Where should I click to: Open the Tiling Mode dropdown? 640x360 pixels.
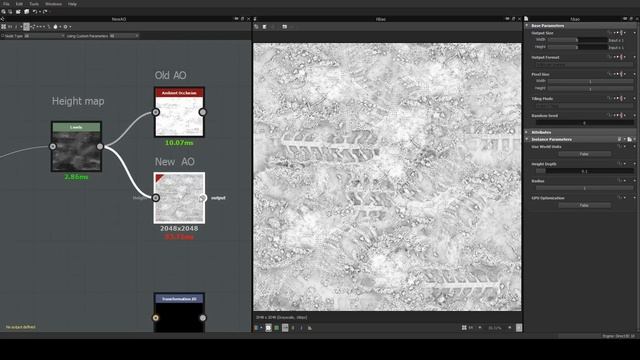point(584,106)
